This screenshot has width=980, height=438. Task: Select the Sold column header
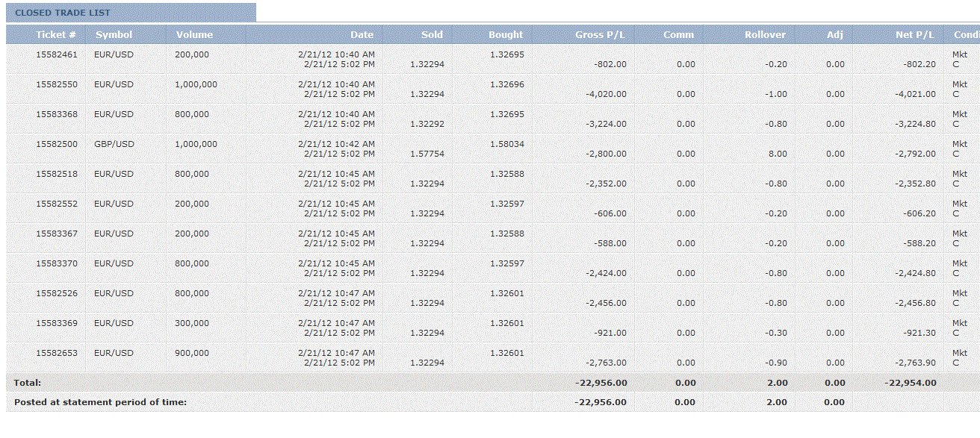(x=432, y=34)
